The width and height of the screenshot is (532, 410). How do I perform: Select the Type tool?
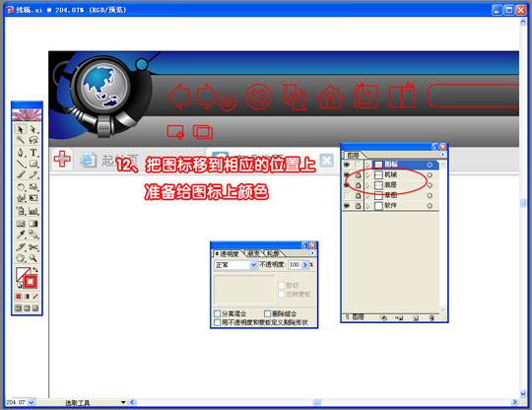[33, 153]
